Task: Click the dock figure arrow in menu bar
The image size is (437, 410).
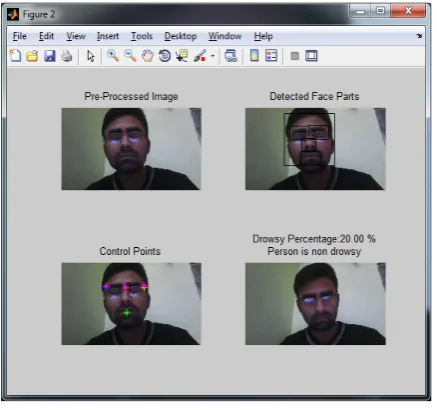Action: coord(419,36)
